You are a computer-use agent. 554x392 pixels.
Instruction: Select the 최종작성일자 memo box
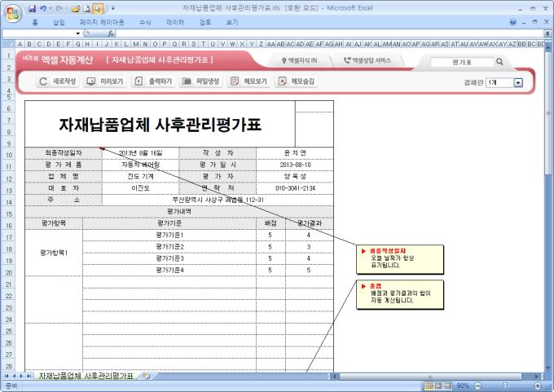coord(400,259)
